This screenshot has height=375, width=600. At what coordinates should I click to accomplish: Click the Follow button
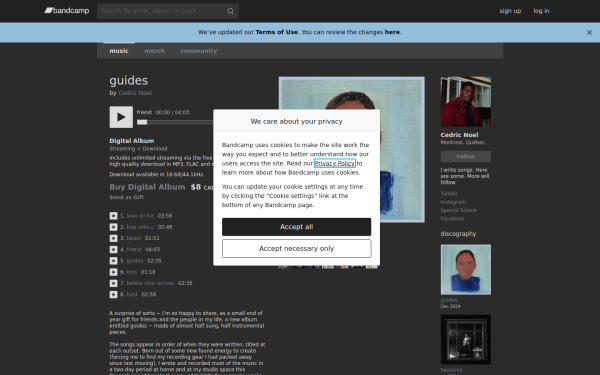point(466,157)
